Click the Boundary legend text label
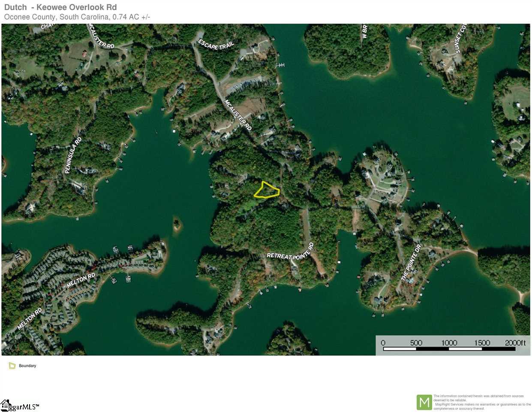This screenshot has height=412, width=532. click(x=27, y=366)
